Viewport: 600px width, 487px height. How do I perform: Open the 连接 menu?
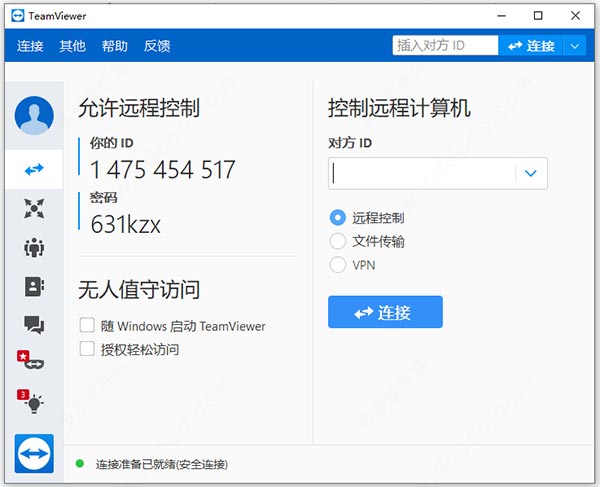(x=30, y=46)
